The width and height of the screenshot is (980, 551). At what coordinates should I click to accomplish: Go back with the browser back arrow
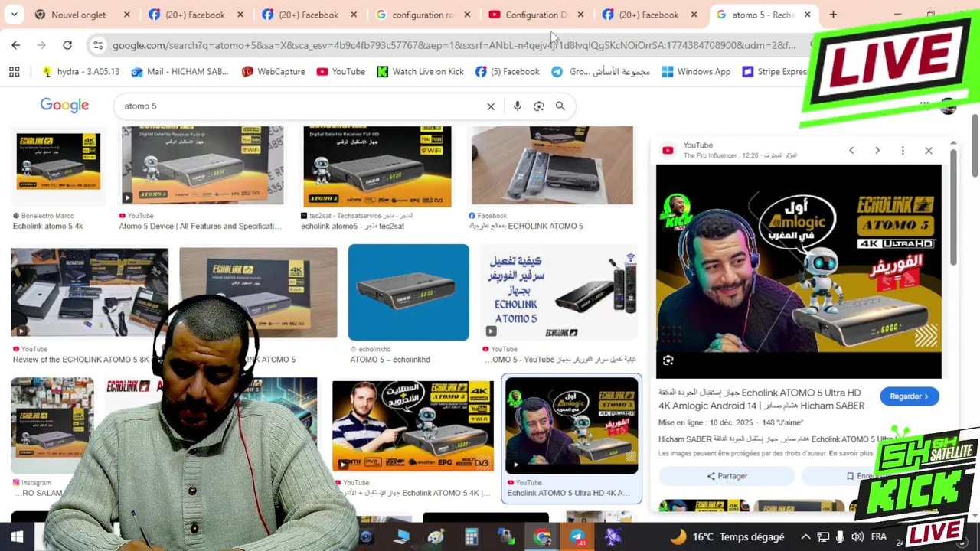click(x=16, y=45)
